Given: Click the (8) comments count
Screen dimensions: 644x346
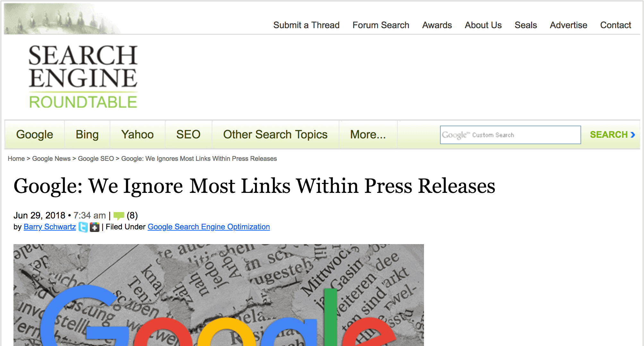Looking at the screenshot, I should 132,216.
